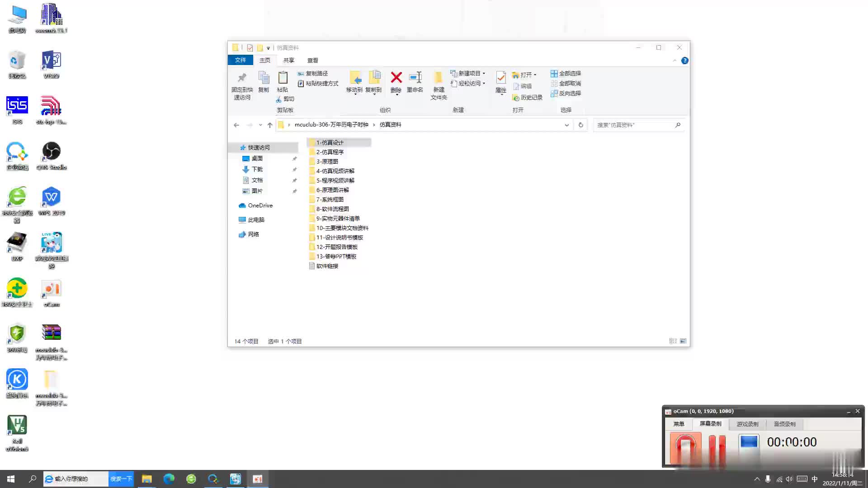Click the 重命名 (Rename) icon
The image size is (868, 488).
[x=415, y=82]
